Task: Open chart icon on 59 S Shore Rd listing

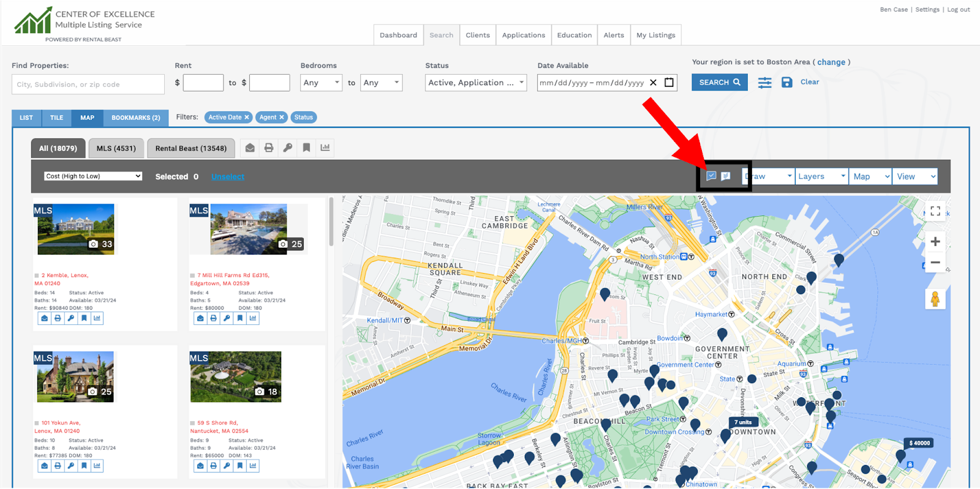Action: (x=253, y=466)
